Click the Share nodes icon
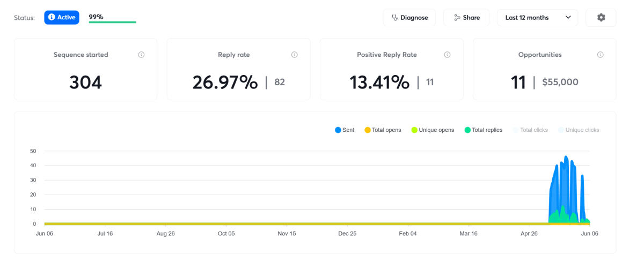Viewport: 644px width, 260px height. click(457, 18)
